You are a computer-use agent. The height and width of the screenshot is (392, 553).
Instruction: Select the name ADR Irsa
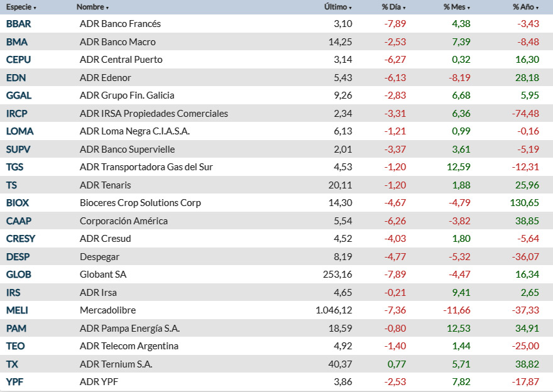click(98, 293)
